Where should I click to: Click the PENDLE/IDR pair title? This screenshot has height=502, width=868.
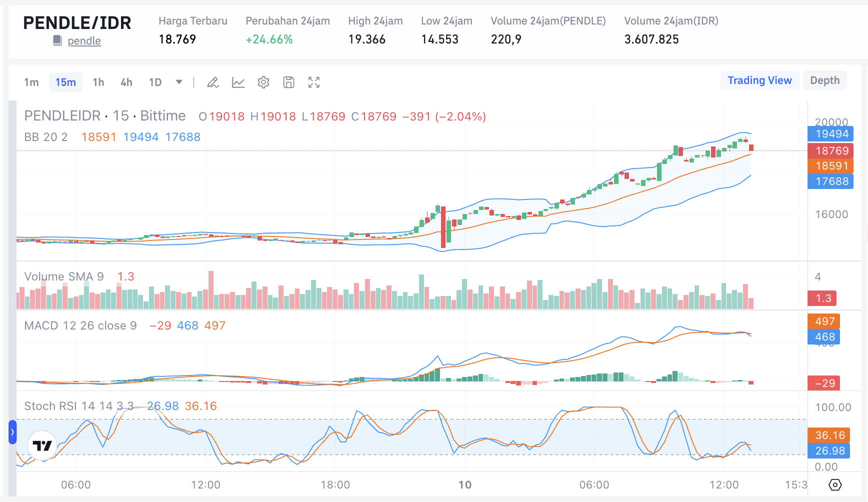[x=77, y=23]
